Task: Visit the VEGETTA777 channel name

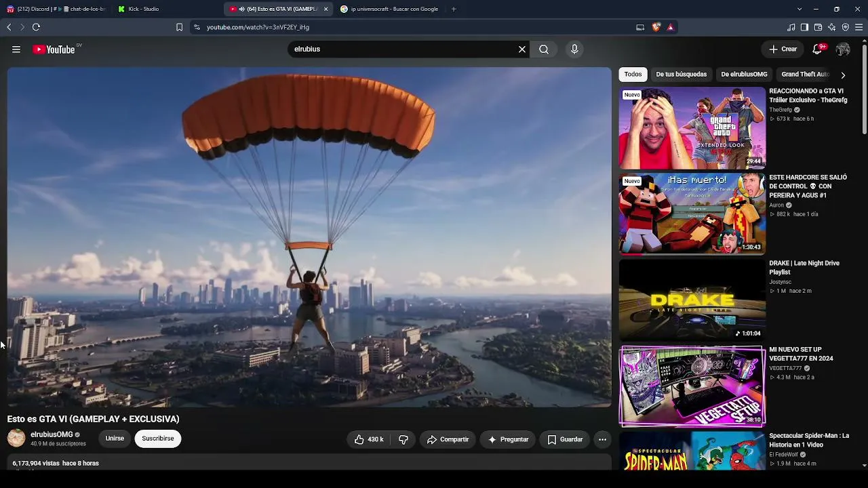Action: pos(785,369)
